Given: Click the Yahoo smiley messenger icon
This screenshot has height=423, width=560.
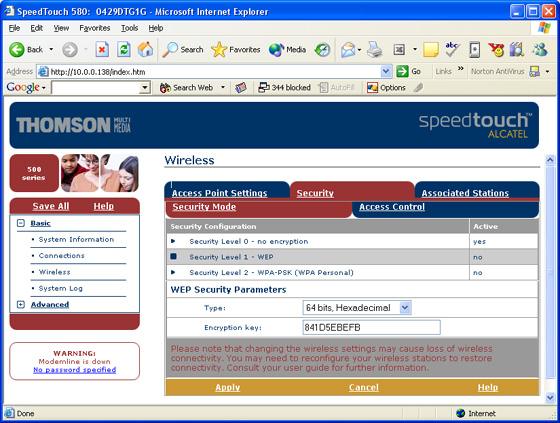Looking at the screenshot, I should [496, 50].
